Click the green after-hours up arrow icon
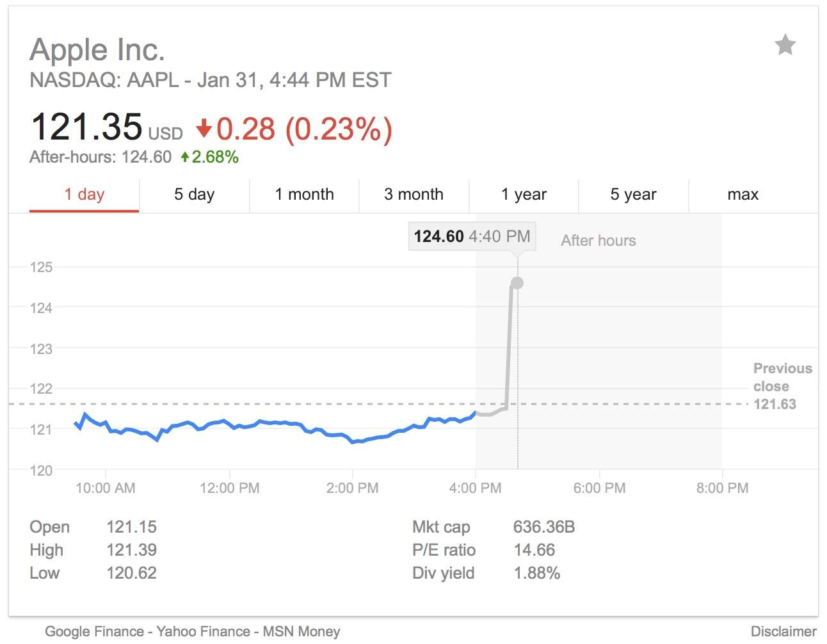The width and height of the screenshot is (827, 644). [185, 157]
